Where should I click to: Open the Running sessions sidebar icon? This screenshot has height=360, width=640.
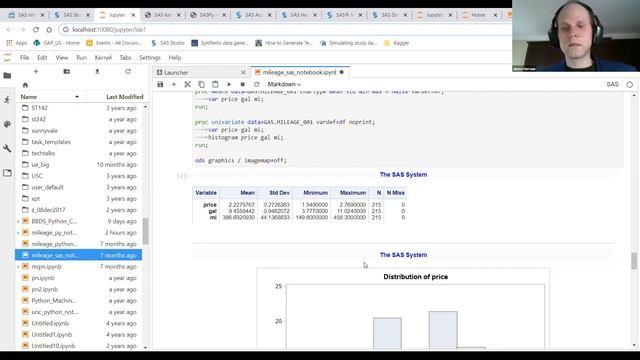tap(7, 100)
